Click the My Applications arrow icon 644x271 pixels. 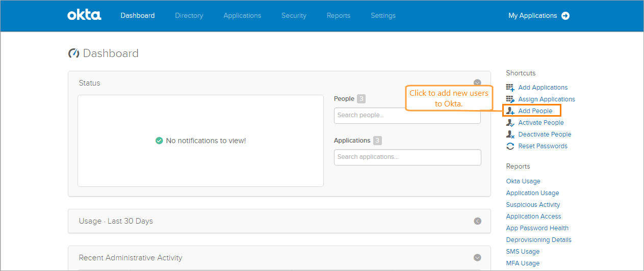(565, 16)
